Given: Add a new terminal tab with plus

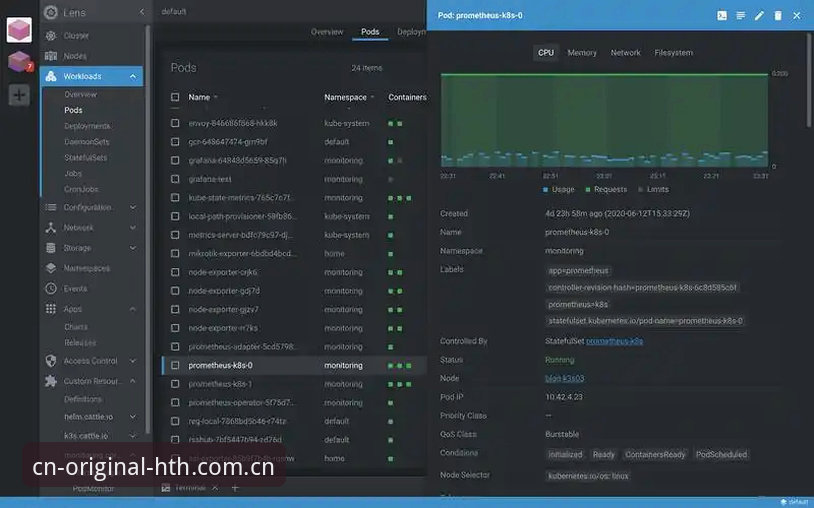Looking at the screenshot, I should click(x=235, y=488).
